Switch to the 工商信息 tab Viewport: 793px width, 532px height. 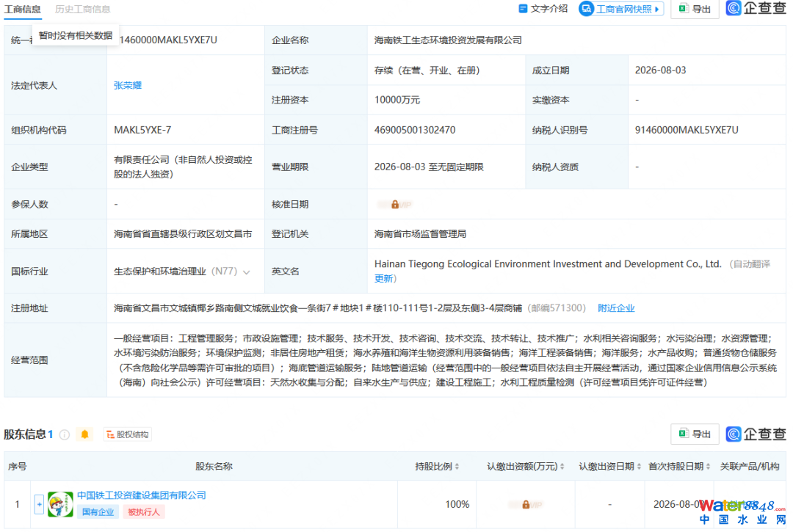pyautogui.click(x=22, y=9)
